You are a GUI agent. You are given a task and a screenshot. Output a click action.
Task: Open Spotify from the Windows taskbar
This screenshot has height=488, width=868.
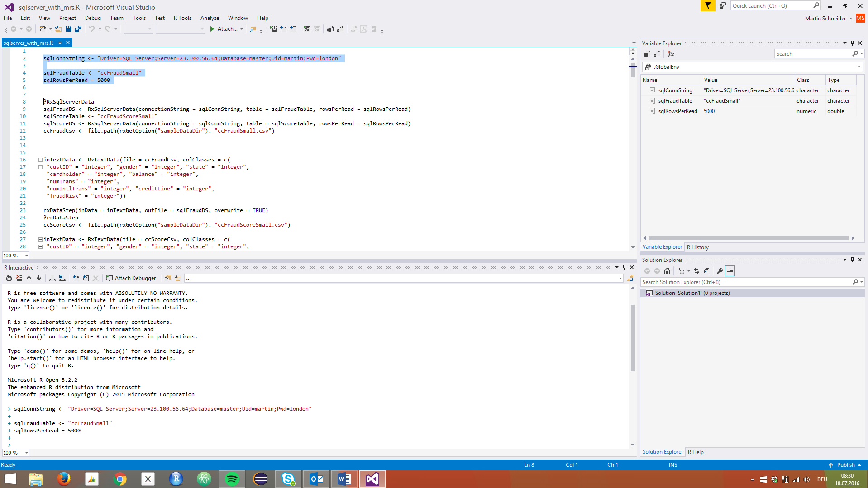(x=232, y=479)
